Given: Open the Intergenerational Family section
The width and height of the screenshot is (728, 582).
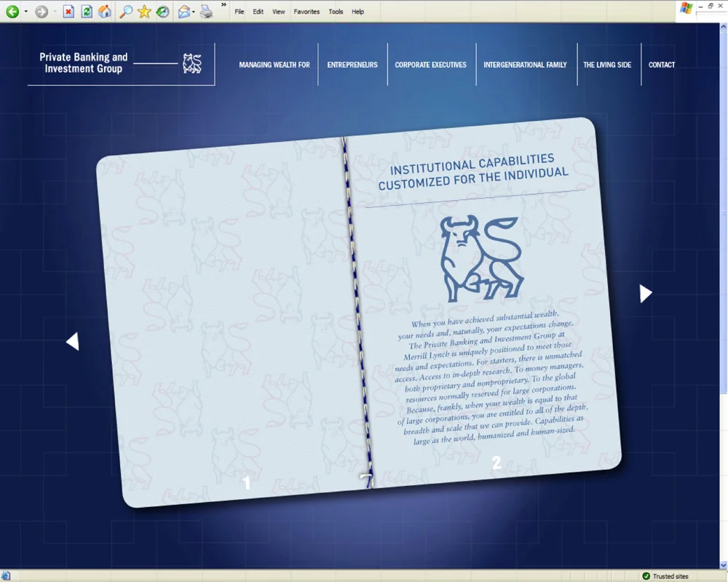Looking at the screenshot, I should coord(525,65).
